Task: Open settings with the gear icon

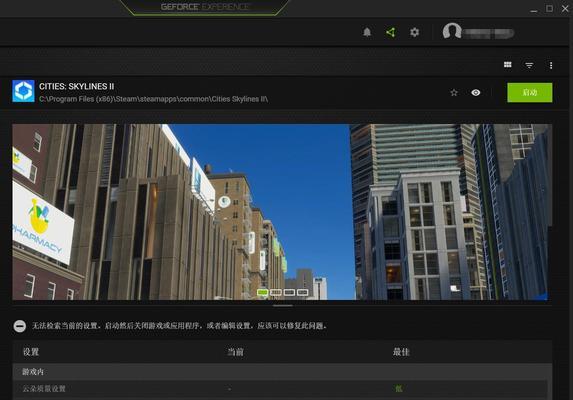Action: 414,32
